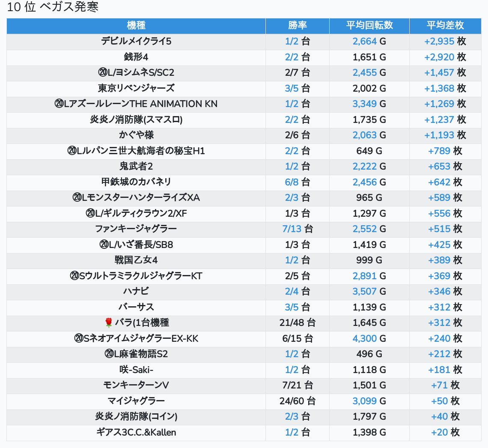
Task: Select the 3,507 G value for ハナビ
Action: pos(365,292)
